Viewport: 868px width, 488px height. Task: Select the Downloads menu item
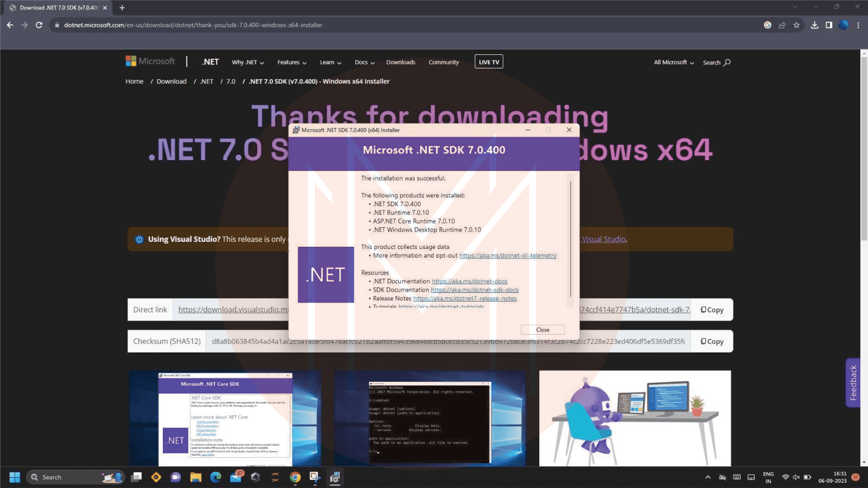(400, 62)
